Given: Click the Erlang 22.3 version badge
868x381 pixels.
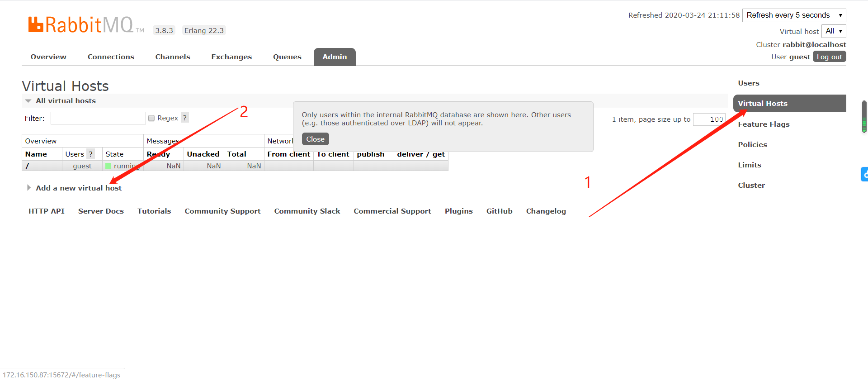Looking at the screenshot, I should click(x=204, y=30).
